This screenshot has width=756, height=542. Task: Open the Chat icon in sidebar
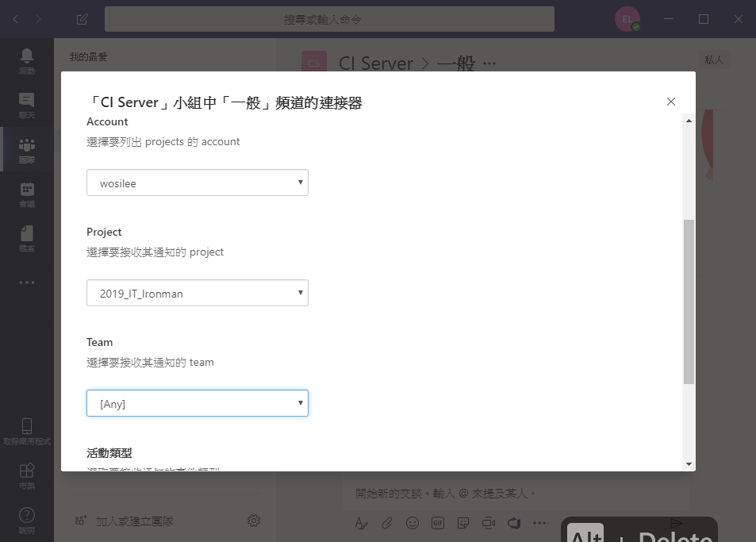[26, 106]
